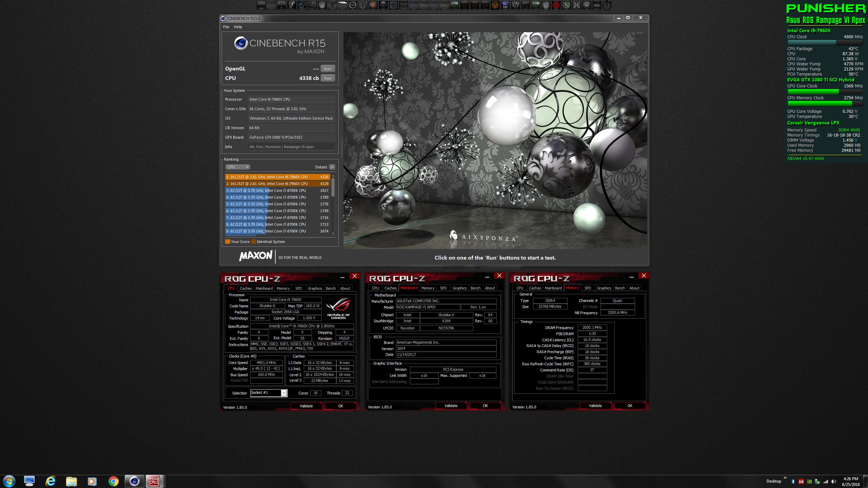Screen dimensions: 868x488
Task: Open Google Chrome from the taskbar
Action: pyautogui.click(x=113, y=481)
